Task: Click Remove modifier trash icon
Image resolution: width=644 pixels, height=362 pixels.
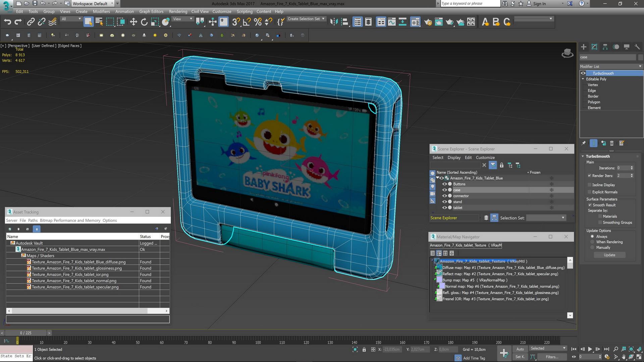Action: tap(612, 143)
